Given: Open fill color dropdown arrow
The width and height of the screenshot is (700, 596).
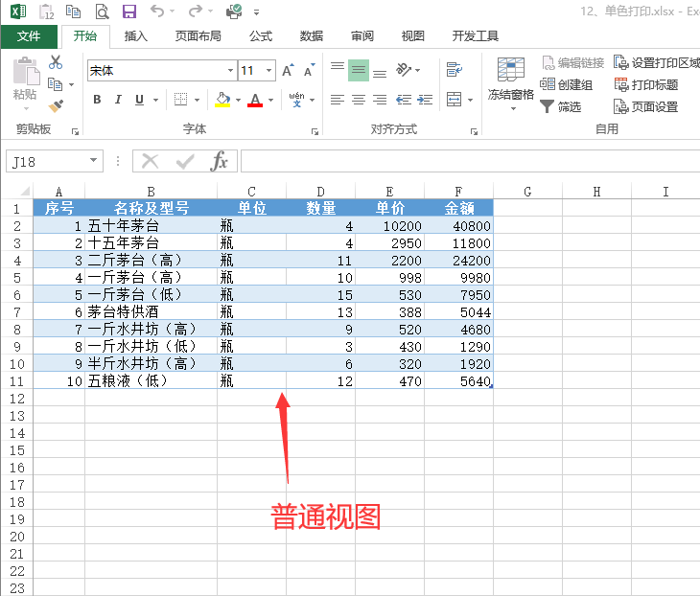Looking at the screenshot, I should [x=239, y=100].
